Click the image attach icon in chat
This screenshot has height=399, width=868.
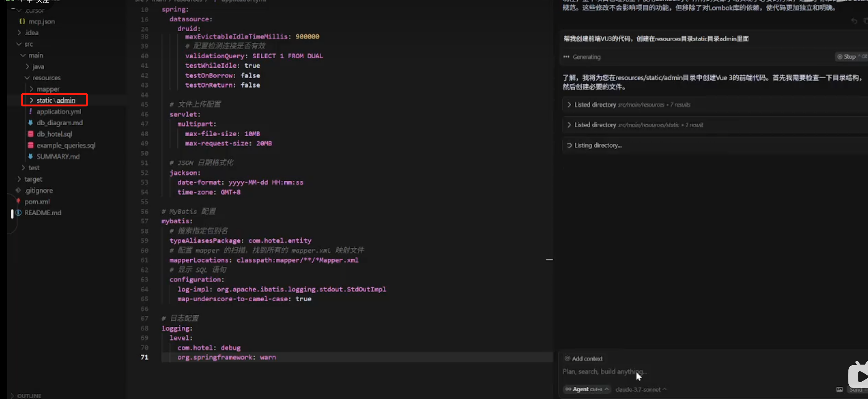pyautogui.click(x=839, y=389)
